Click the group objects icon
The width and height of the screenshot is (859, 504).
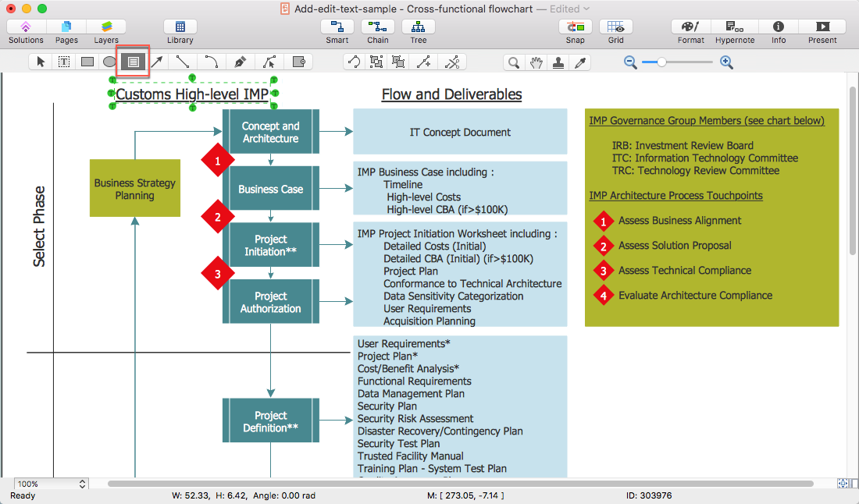[376, 62]
